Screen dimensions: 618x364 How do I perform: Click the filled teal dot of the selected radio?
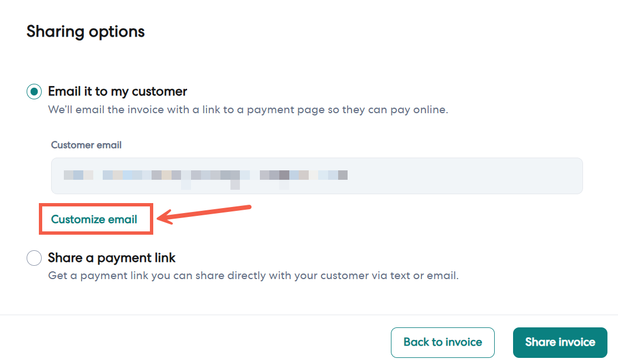click(x=34, y=92)
